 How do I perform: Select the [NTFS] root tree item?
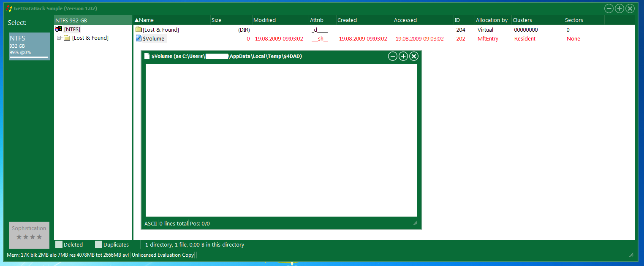pos(72,29)
